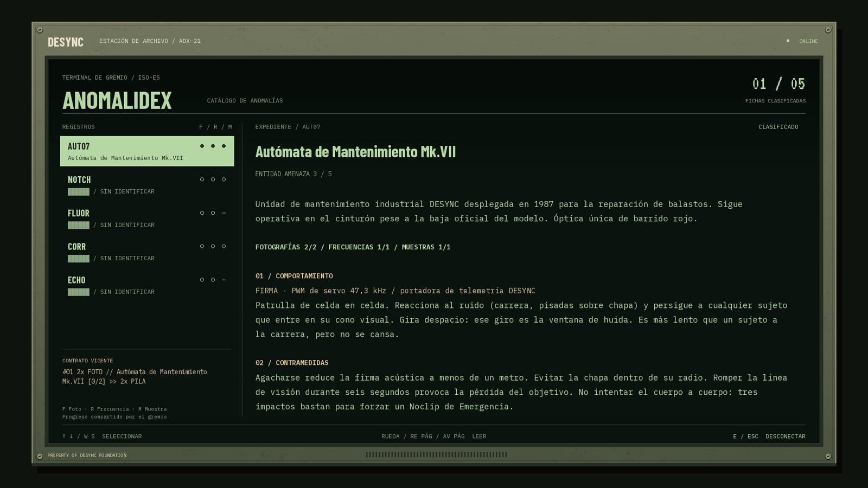Click 'Progreso compartido por el gremio' text
This screenshot has height=488, width=868.
click(x=114, y=417)
